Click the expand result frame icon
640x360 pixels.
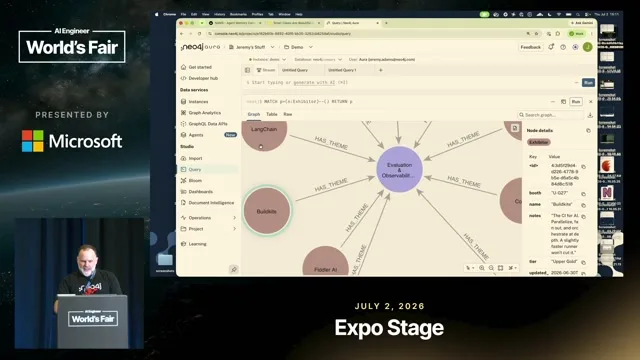pyautogui.click(x=563, y=102)
